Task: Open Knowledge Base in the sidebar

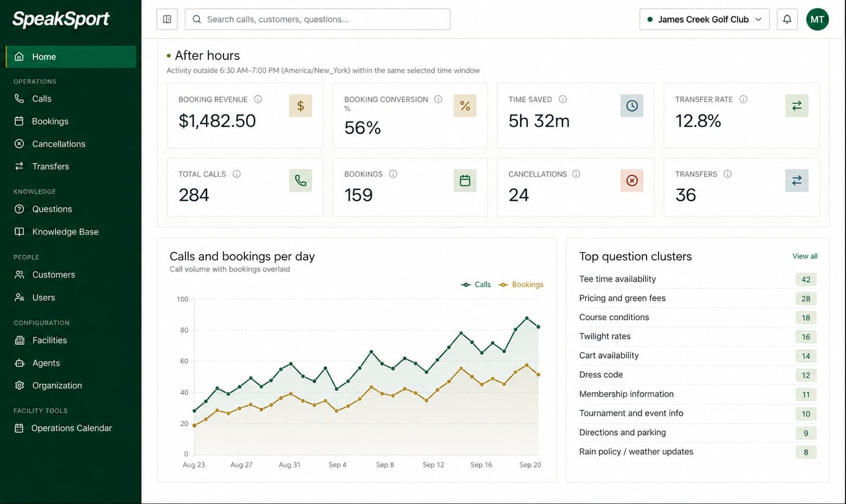Action: pos(71,232)
